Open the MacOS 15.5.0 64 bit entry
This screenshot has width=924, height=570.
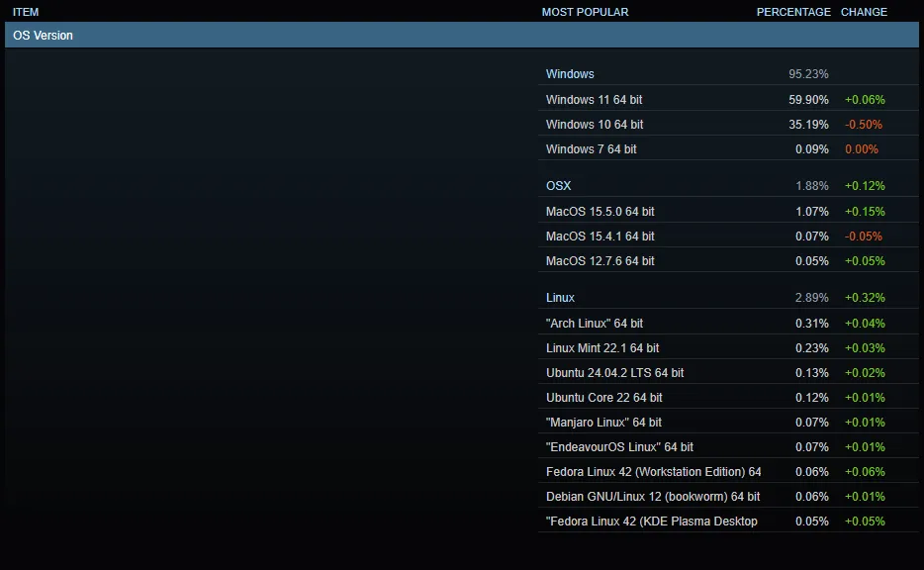(x=728, y=211)
